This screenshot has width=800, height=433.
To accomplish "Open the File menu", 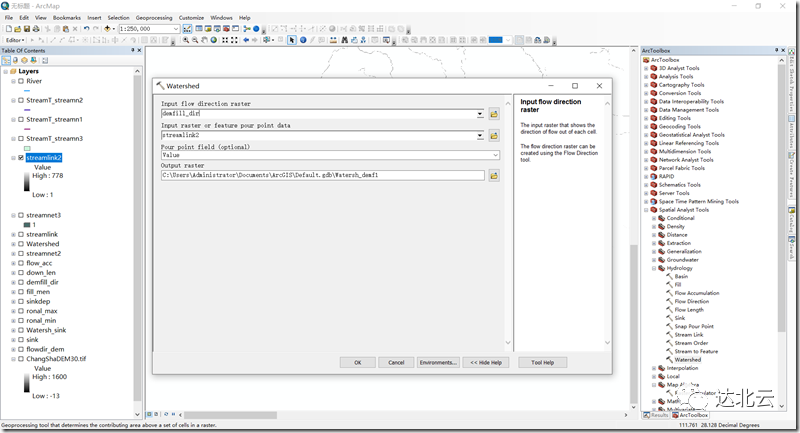I will [x=9, y=17].
